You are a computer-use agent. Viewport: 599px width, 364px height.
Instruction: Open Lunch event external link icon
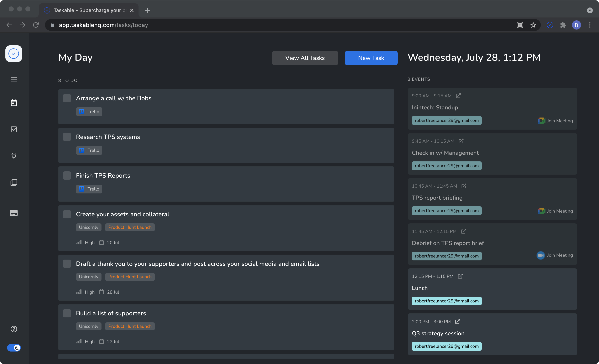click(x=460, y=276)
